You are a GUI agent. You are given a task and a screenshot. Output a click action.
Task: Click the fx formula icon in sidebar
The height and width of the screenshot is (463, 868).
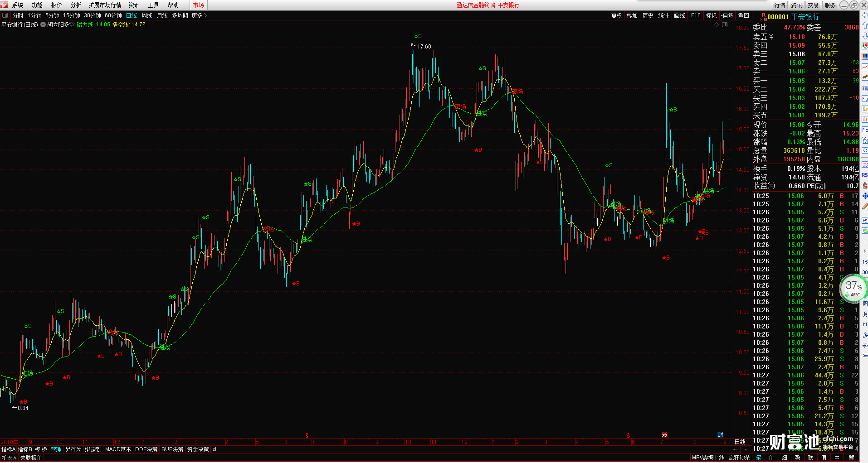pyautogui.click(x=864, y=140)
